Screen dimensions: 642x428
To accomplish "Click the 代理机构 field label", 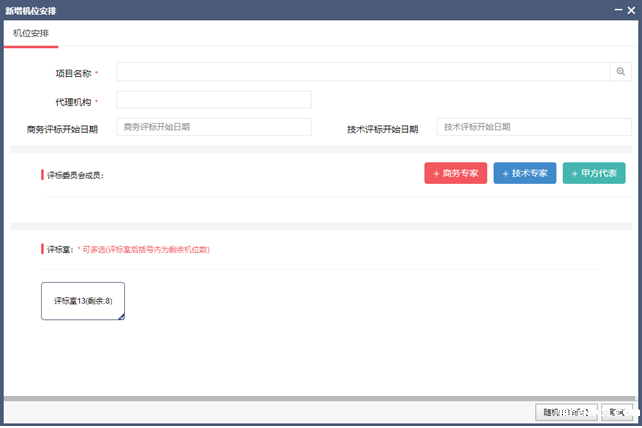I will 73,101.
